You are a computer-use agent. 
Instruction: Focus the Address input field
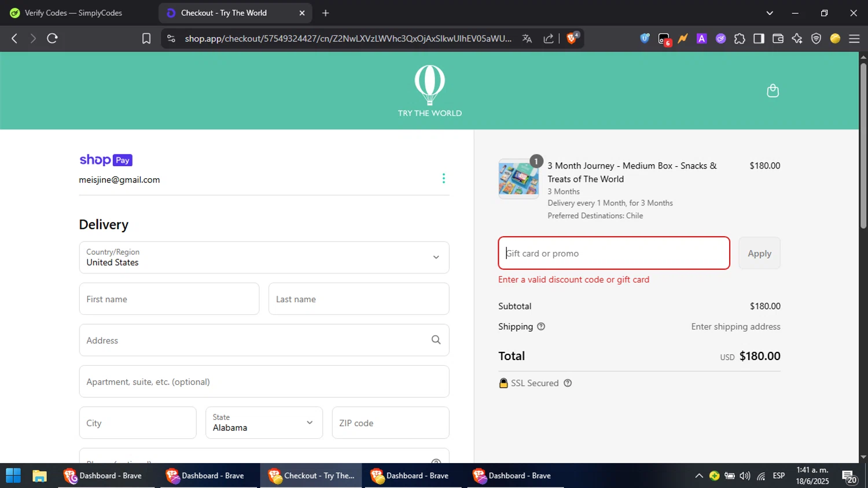(264, 340)
